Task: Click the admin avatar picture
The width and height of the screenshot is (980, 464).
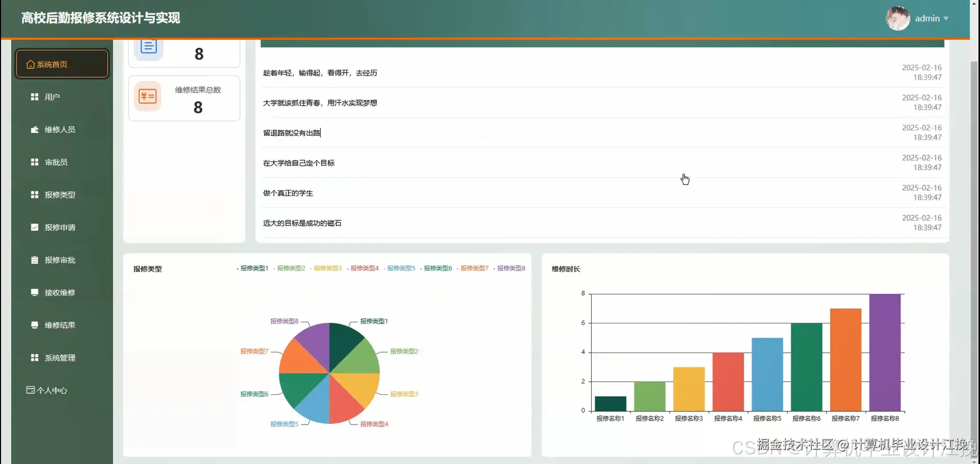Action: click(x=898, y=18)
